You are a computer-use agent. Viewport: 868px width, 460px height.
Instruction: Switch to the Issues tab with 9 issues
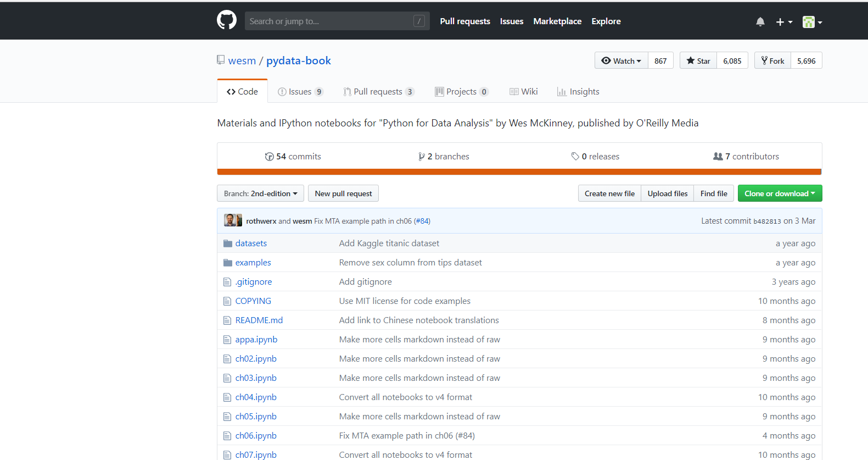click(x=300, y=92)
